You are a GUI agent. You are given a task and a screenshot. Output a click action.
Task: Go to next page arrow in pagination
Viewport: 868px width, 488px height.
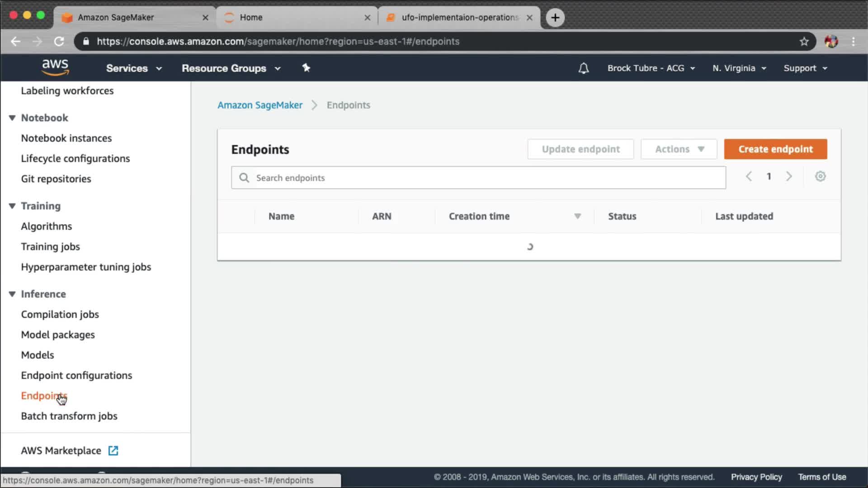point(789,176)
